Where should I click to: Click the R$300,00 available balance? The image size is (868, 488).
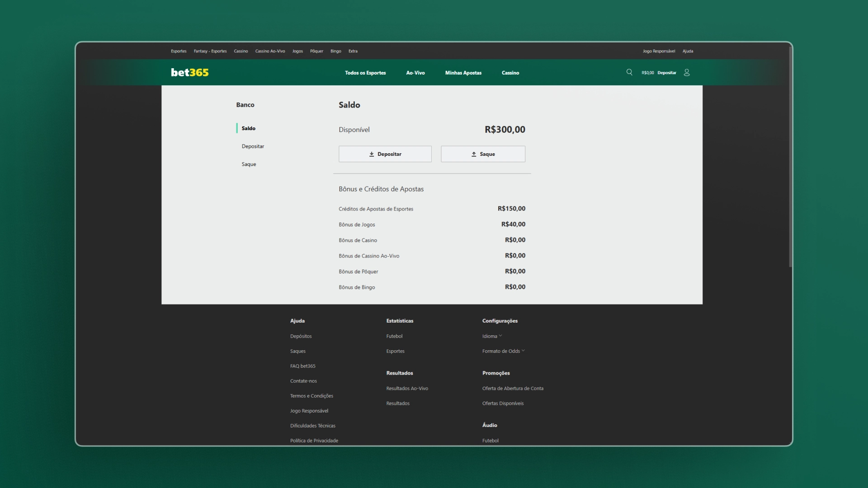tap(505, 130)
